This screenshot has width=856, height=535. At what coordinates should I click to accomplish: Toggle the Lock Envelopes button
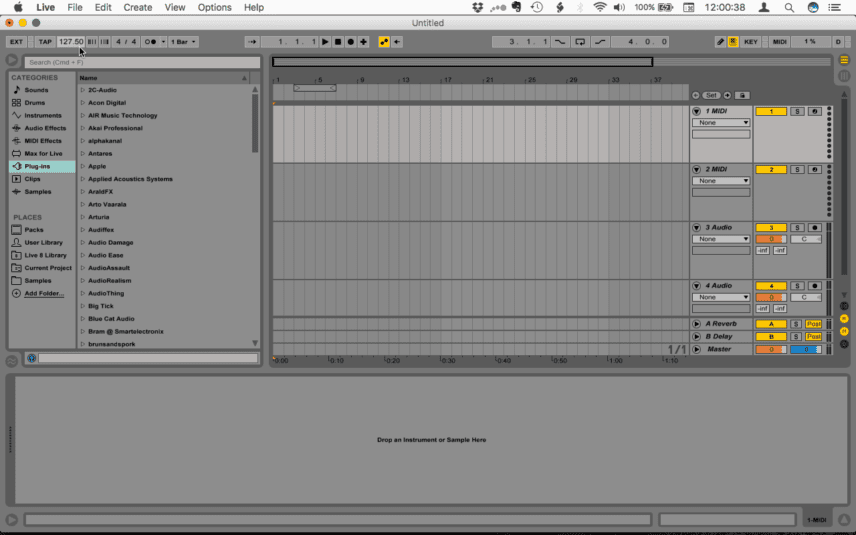(x=742, y=95)
